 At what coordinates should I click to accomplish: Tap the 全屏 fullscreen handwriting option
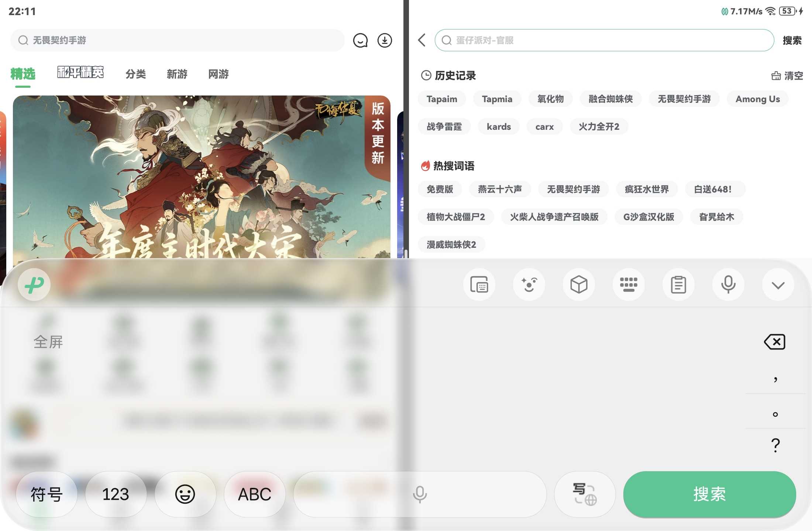48,342
